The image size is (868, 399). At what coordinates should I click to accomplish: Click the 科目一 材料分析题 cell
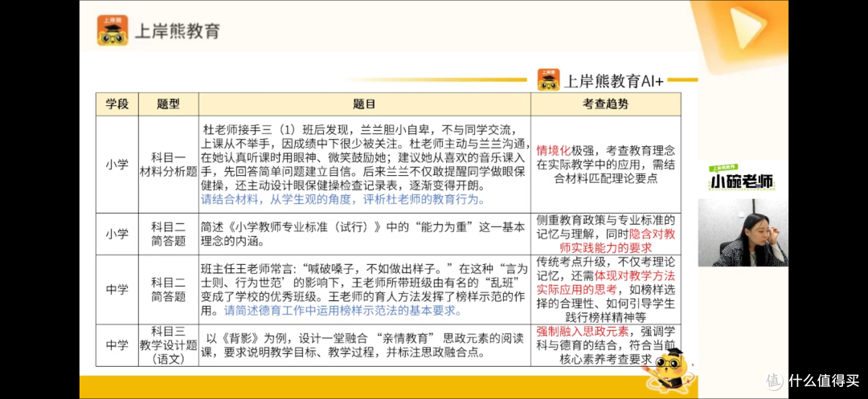(x=169, y=164)
